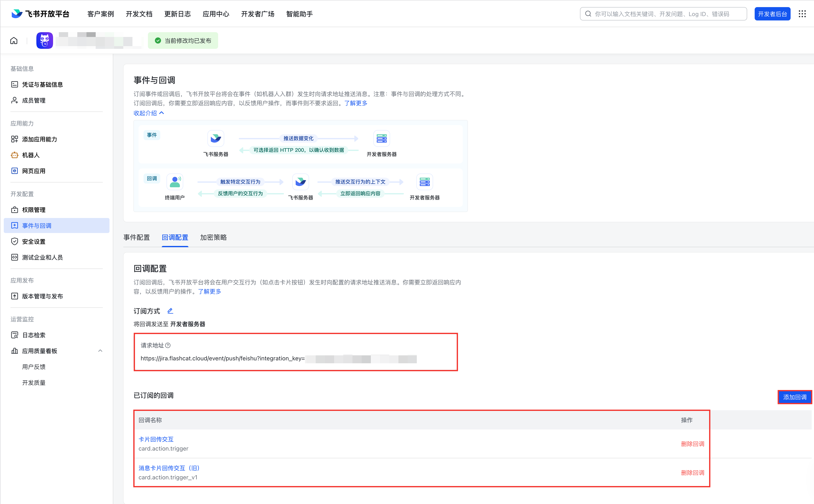814x504 pixels.
Task: Click the help icon beside 请求地址
Action: click(x=168, y=345)
